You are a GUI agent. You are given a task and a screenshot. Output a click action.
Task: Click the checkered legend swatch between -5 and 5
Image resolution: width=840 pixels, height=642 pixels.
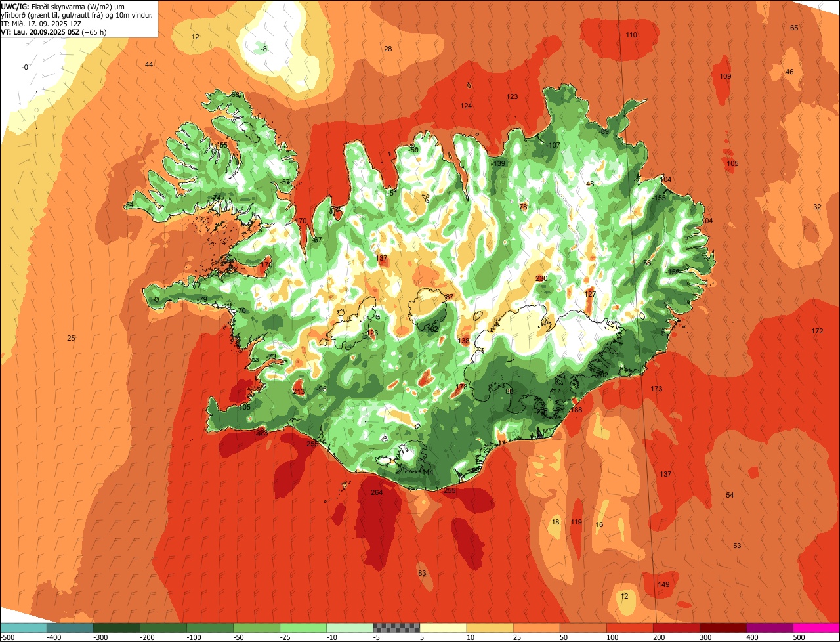396,628
